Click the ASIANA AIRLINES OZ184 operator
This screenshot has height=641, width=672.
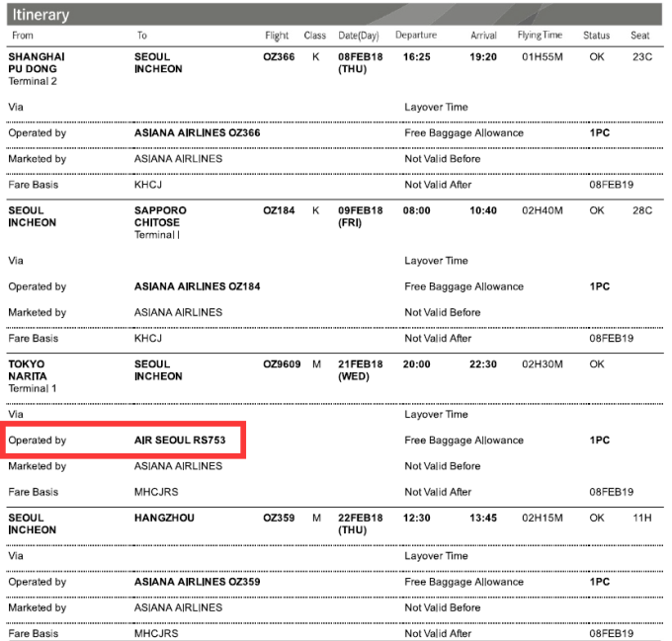click(197, 287)
